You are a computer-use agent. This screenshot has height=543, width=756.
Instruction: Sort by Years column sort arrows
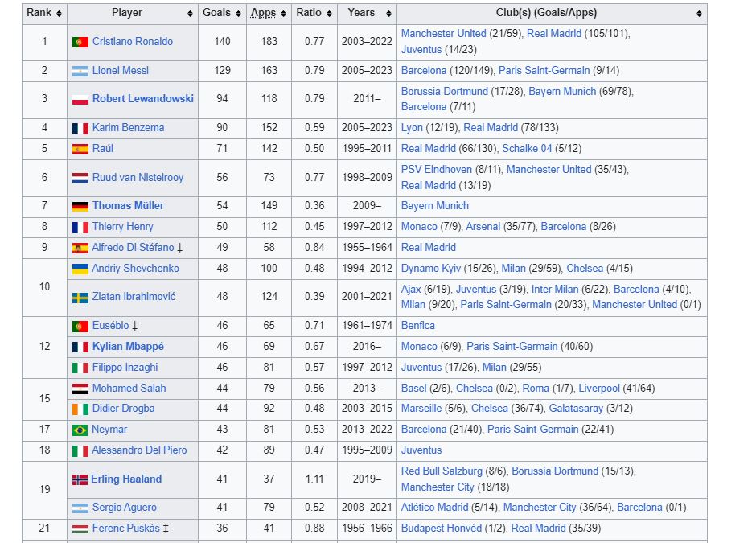point(388,14)
